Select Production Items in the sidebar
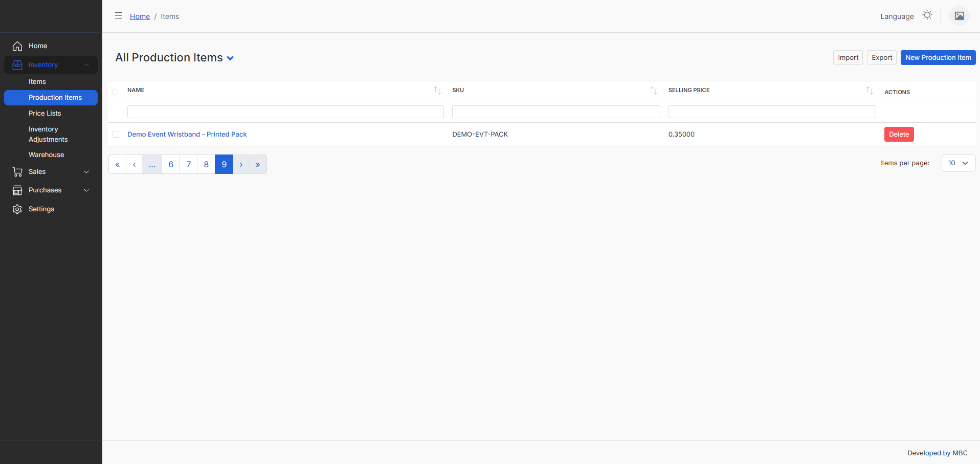 point(51,98)
